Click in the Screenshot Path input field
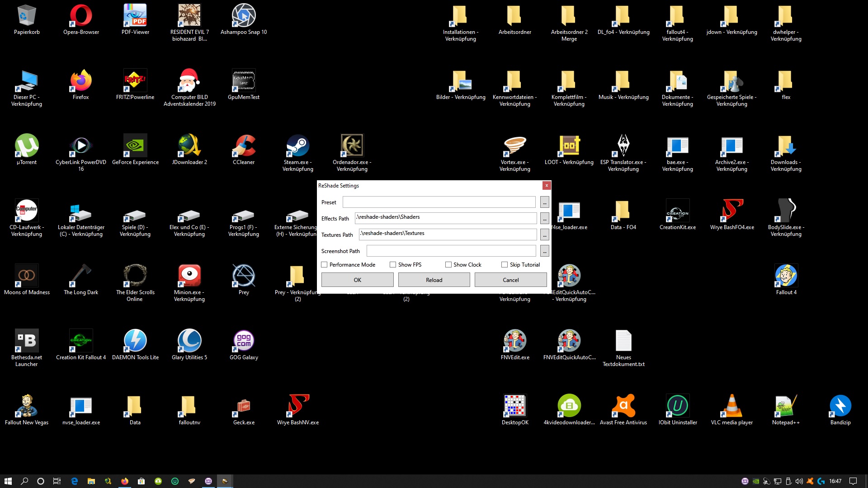This screenshot has height=488, width=868. [x=451, y=251]
